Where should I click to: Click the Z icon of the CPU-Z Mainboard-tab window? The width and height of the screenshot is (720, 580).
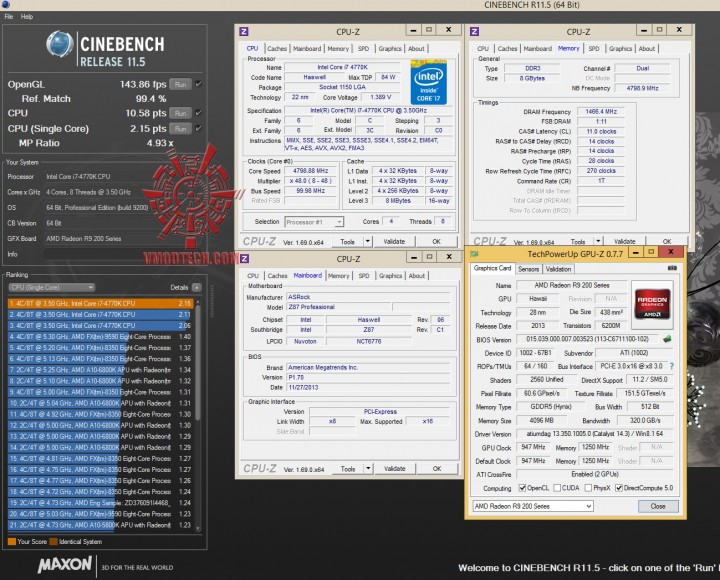pyautogui.click(x=244, y=259)
